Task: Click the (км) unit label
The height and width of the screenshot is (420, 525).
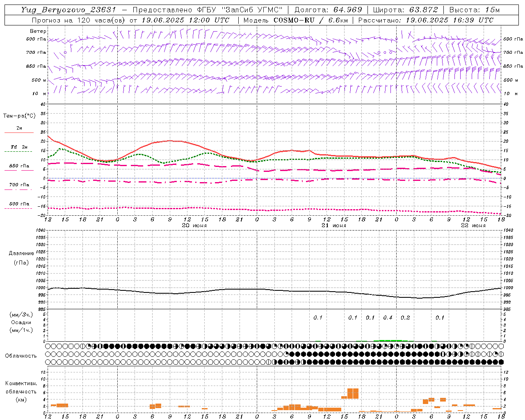Action: 21,399
